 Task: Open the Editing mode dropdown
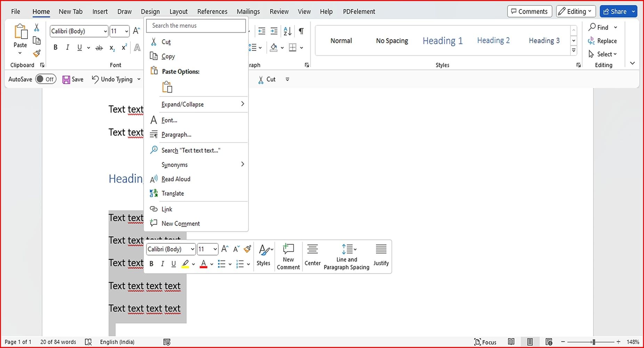coord(575,11)
